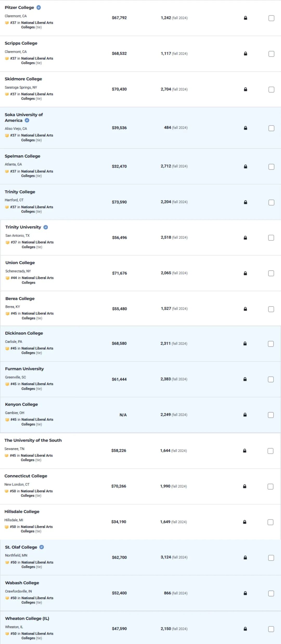Click the lock icon in Wabash College row
The image size is (281, 644).
click(245, 593)
